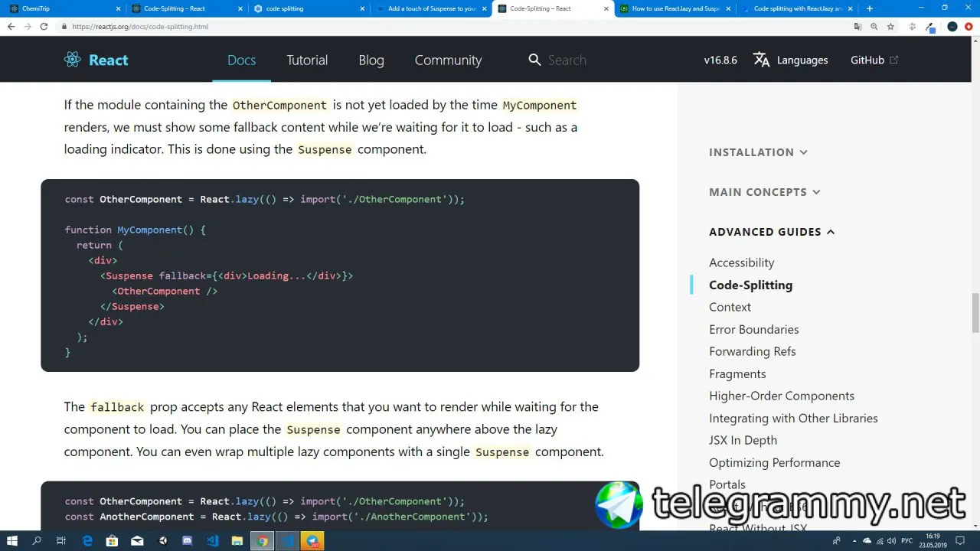Click the page vertical scrollbar thumb

(x=975, y=312)
